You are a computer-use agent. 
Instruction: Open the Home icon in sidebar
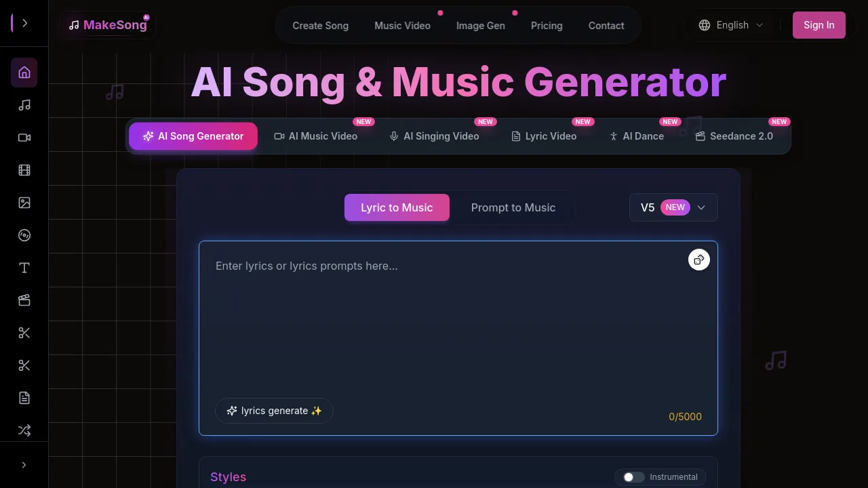[x=24, y=73]
